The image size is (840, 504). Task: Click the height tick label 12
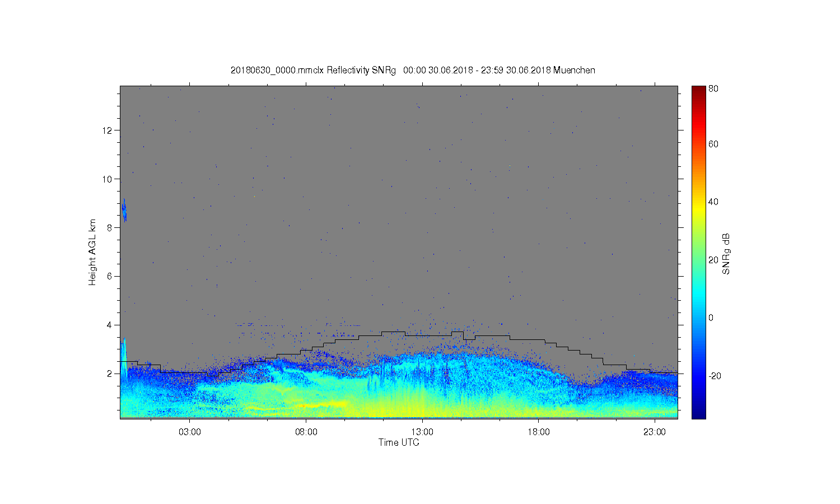pyautogui.click(x=108, y=130)
